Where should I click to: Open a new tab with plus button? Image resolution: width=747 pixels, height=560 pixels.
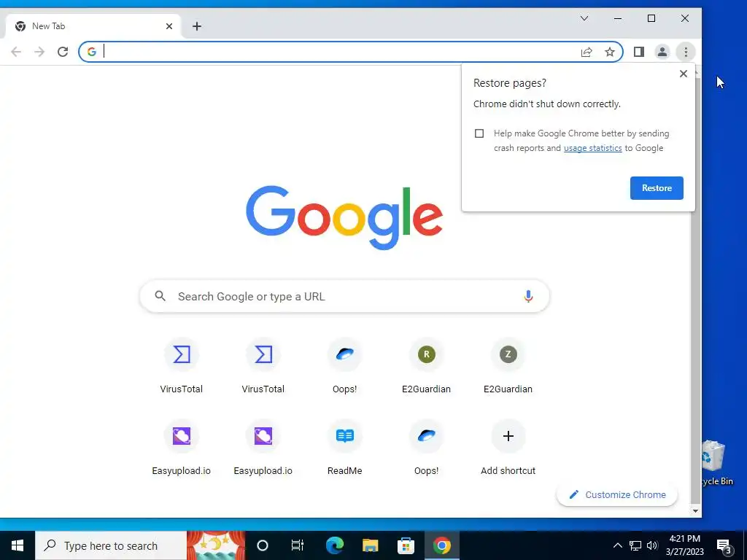[197, 26]
